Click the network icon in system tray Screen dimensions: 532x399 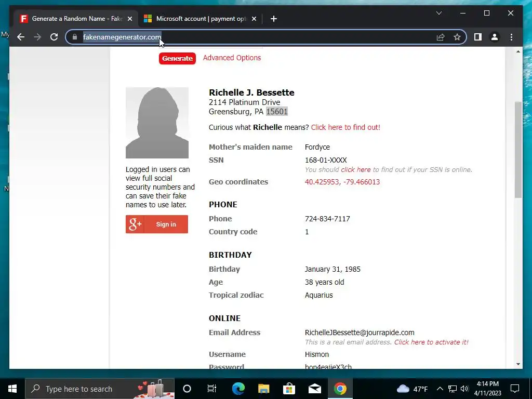click(x=453, y=389)
